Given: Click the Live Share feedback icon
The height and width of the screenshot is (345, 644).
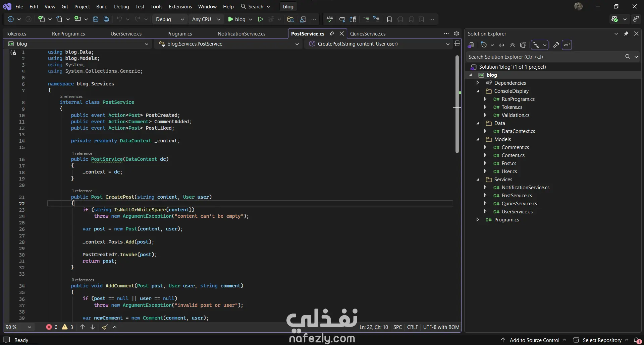Looking at the screenshot, I should tap(636, 19).
